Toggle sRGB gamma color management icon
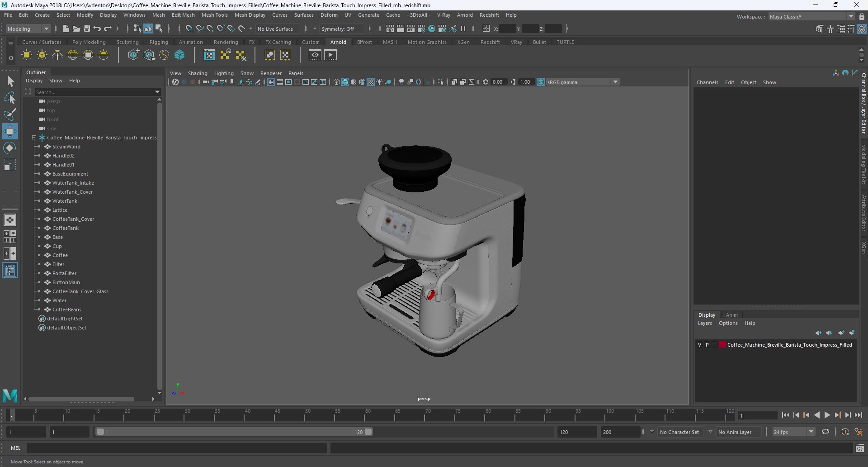 coord(541,82)
